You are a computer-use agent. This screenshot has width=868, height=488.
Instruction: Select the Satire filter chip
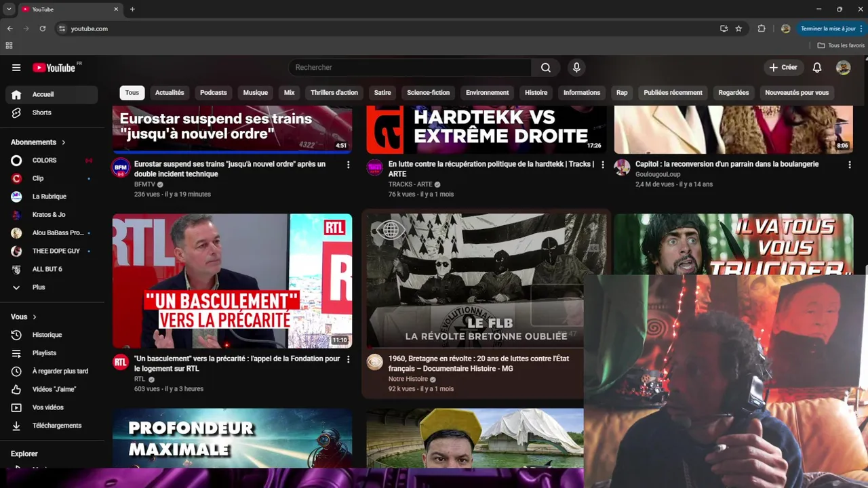382,93
